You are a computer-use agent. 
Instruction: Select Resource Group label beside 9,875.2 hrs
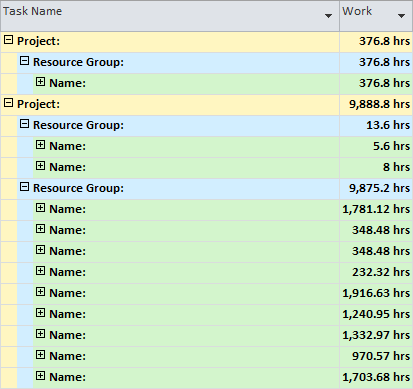tap(78, 188)
